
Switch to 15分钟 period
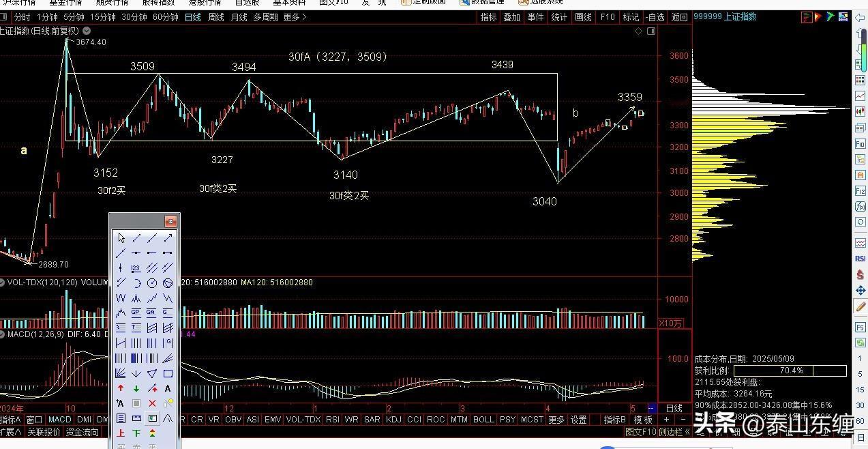click(103, 17)
